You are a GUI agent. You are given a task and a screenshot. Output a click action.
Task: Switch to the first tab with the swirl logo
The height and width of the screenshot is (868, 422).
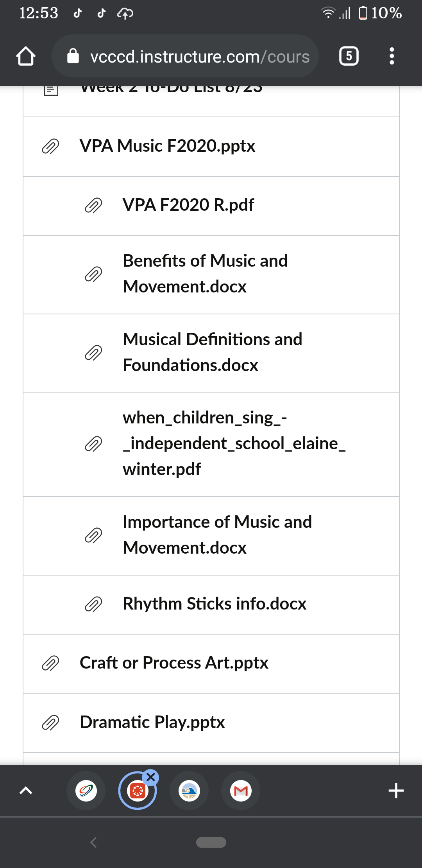86,791
